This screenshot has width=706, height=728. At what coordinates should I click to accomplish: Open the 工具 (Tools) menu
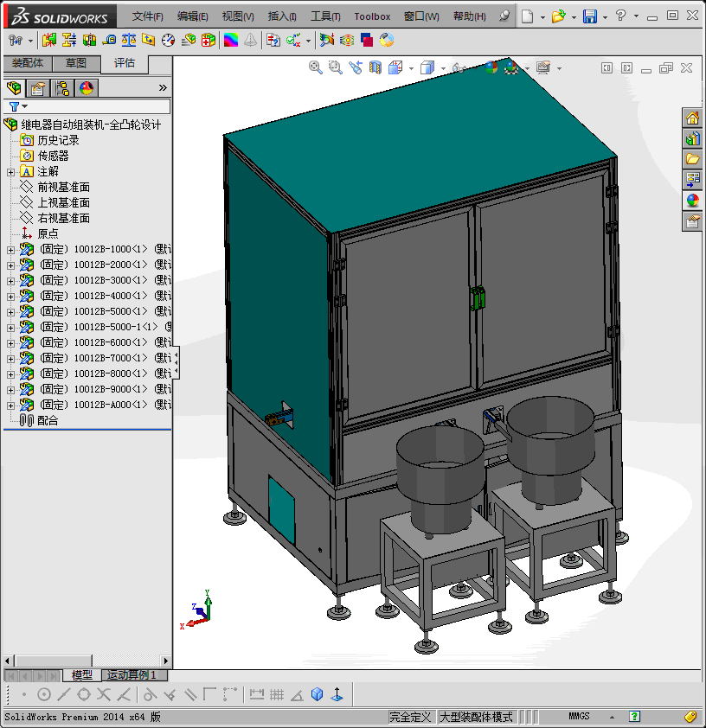click(x=325, y=16)
